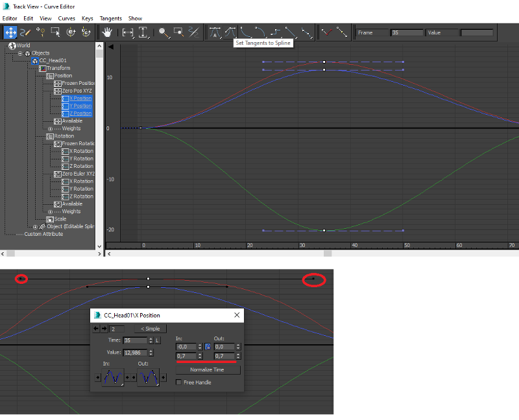Expand the Object (Editable Spline) node
Image resolution: width=519 pixels, height=420 pixels.
(x=35, y=227)
